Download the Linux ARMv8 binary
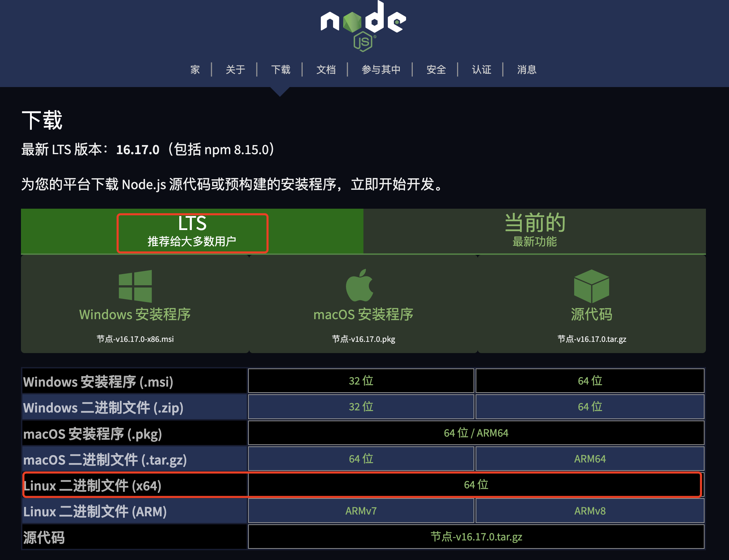The image size is (729, 560). (x=590, y=511)
